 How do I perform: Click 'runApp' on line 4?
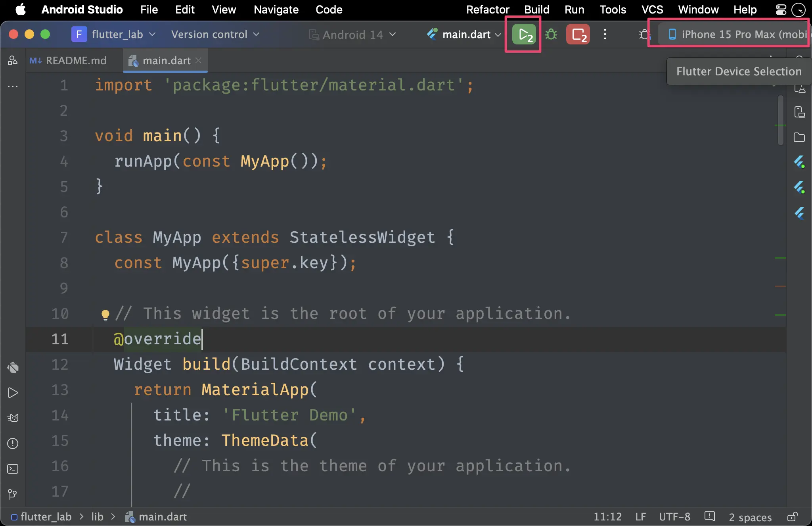click(x=143, y=161)
